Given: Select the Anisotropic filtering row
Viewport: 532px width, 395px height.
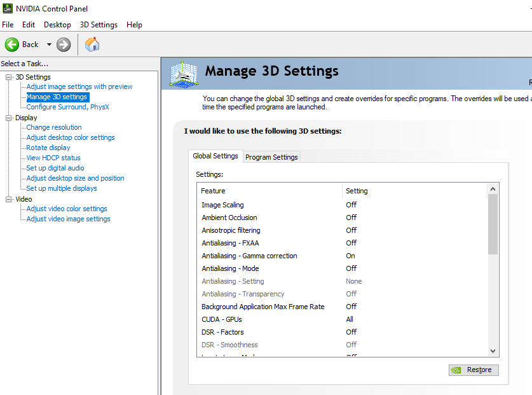Looking at the screenshot, I should (343, 230).
